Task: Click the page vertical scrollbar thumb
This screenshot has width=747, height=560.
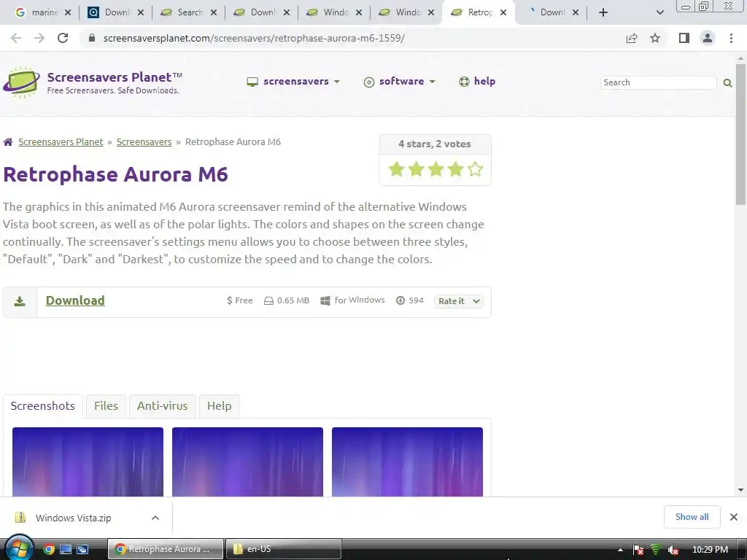Action: tap(740, 135)
